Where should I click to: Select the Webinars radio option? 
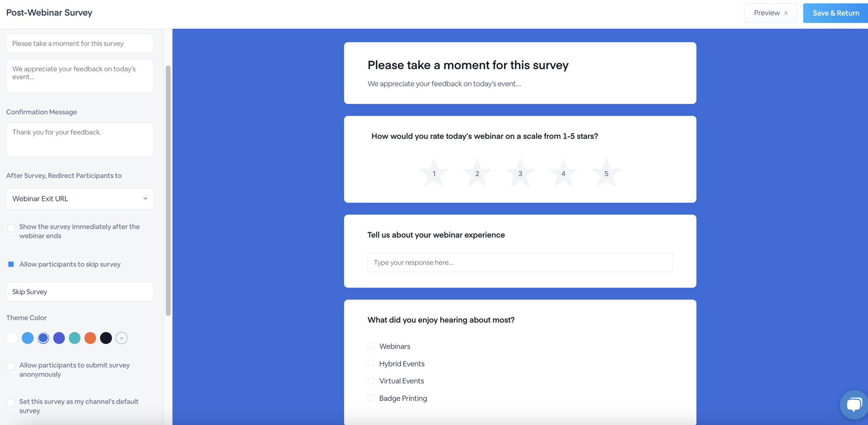371,346
